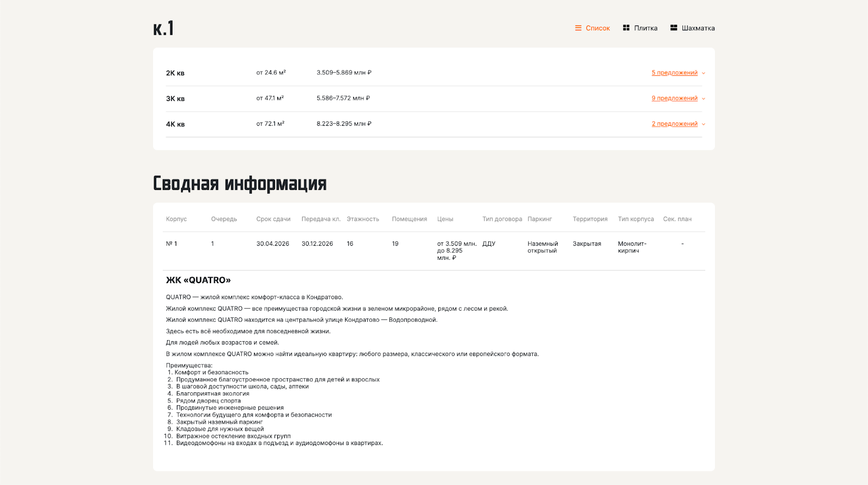Click the ЖК «QUATRO» title
868x485 pixels.
click(199, 280)
